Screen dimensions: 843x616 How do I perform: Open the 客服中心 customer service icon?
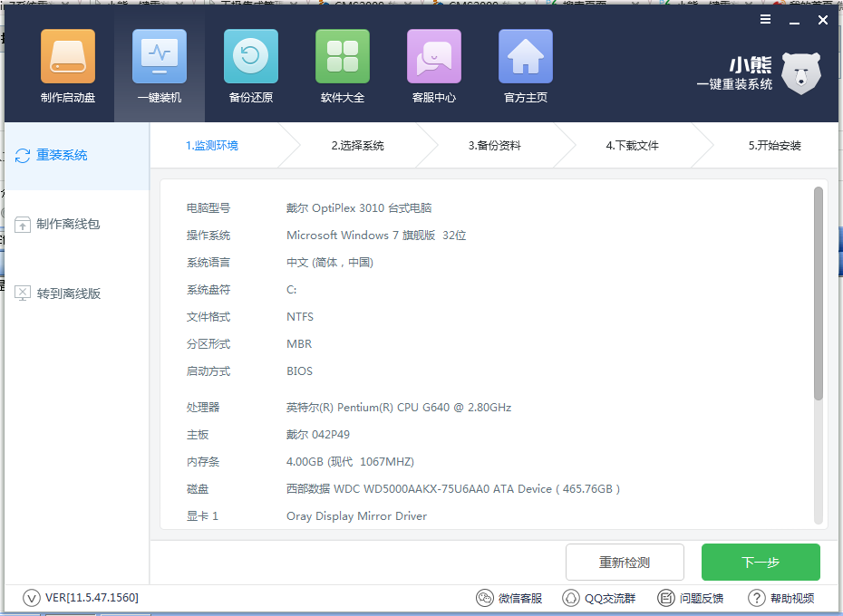[x=434, y=66]
